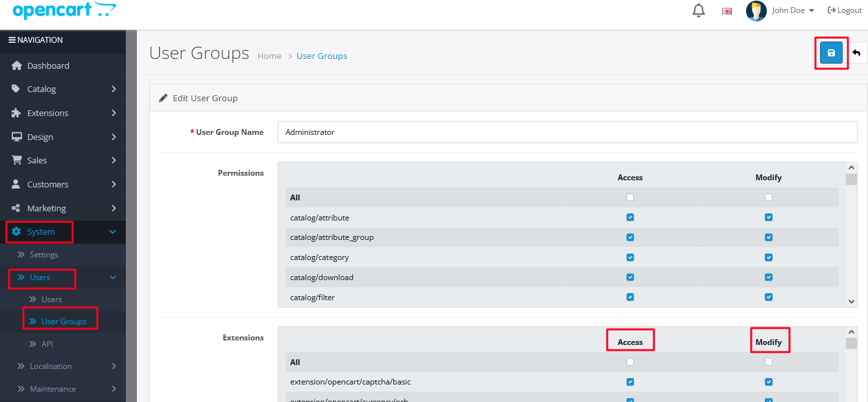Uncheck the catalog/attribute Modify checkbox
Image resolution: width=868 pixels, height=402 pixels.
point(769,217)
